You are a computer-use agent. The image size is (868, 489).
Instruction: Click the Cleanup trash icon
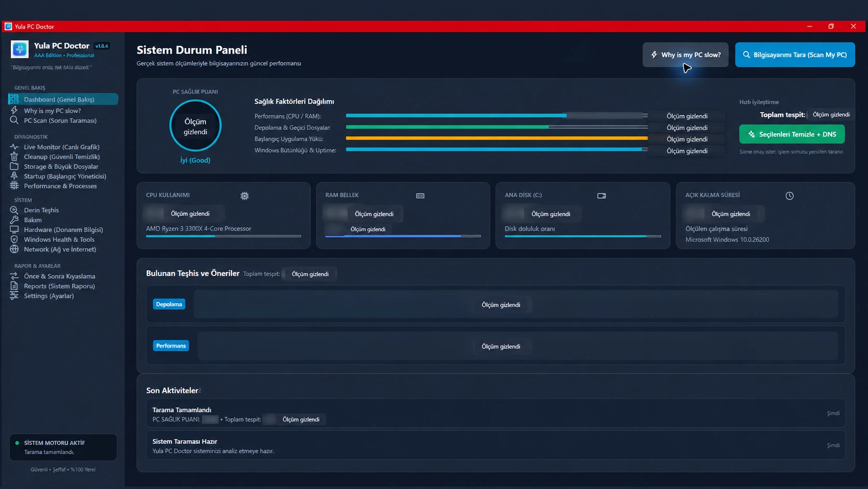[14, 156]
